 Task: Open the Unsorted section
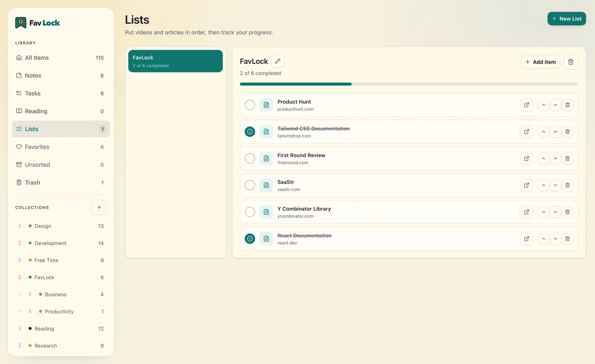tap(61, 165)
